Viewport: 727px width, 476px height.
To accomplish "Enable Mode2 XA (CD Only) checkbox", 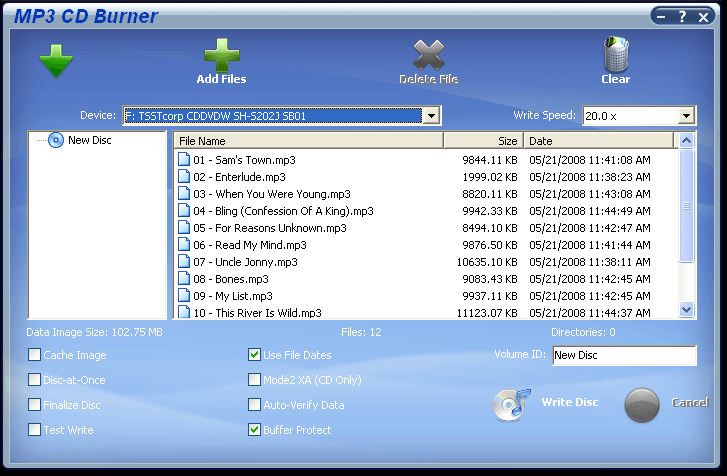I will (x=254, y=380).
